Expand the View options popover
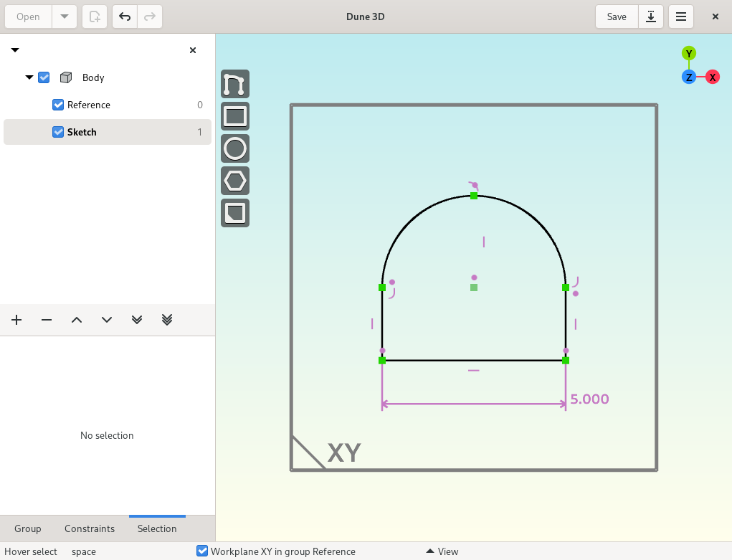Image resolution: width=732 pixels, height=560 pixels. [x=442, y=551]
